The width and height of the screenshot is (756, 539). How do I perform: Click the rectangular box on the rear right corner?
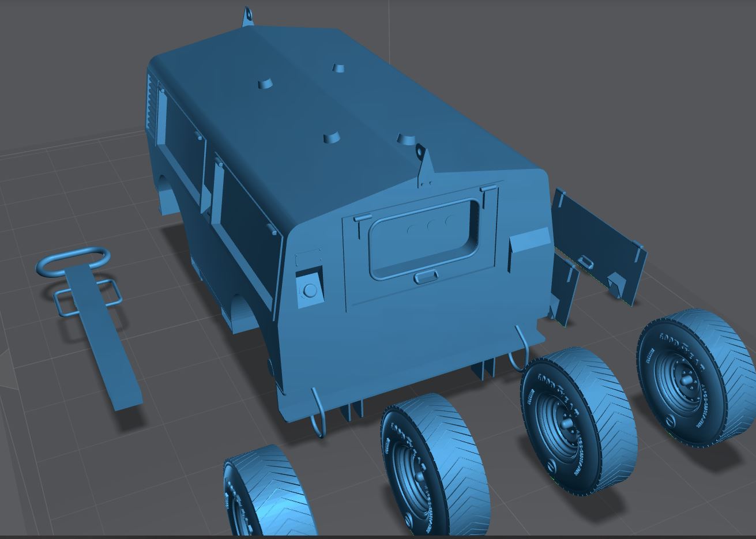click(x=528, y=242)
